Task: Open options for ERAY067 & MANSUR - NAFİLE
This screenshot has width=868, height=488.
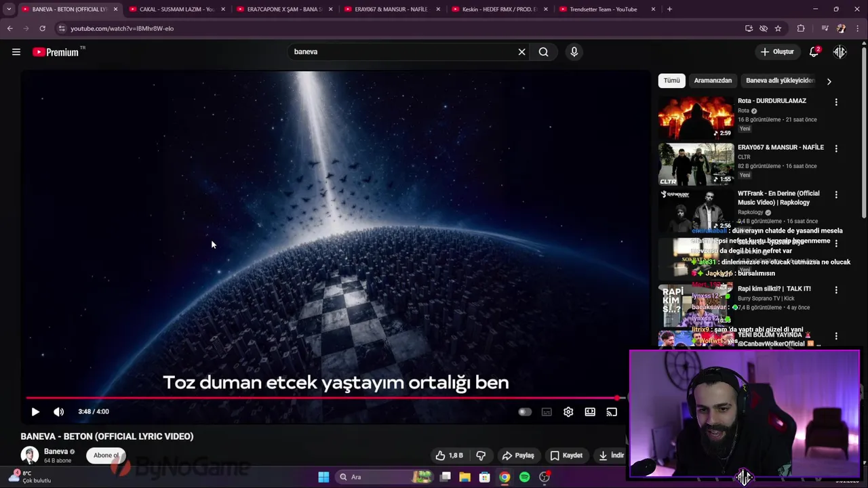Action: 836,148
